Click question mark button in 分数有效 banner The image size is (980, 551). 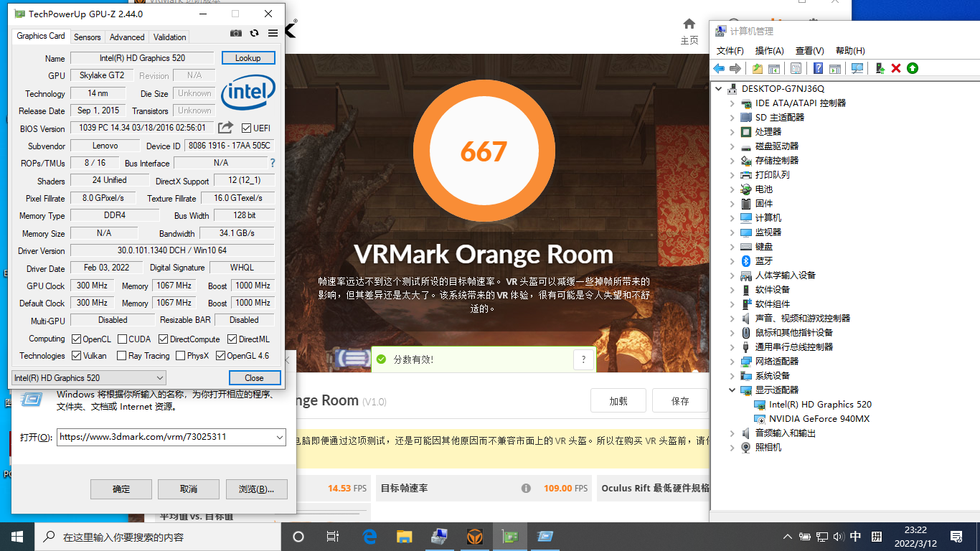coord(583,359)
